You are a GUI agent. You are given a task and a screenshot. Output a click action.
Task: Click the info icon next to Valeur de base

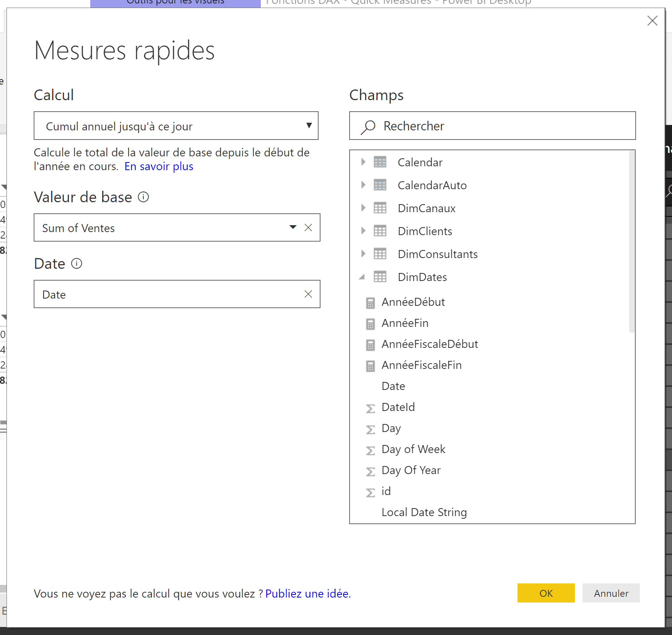143,197
